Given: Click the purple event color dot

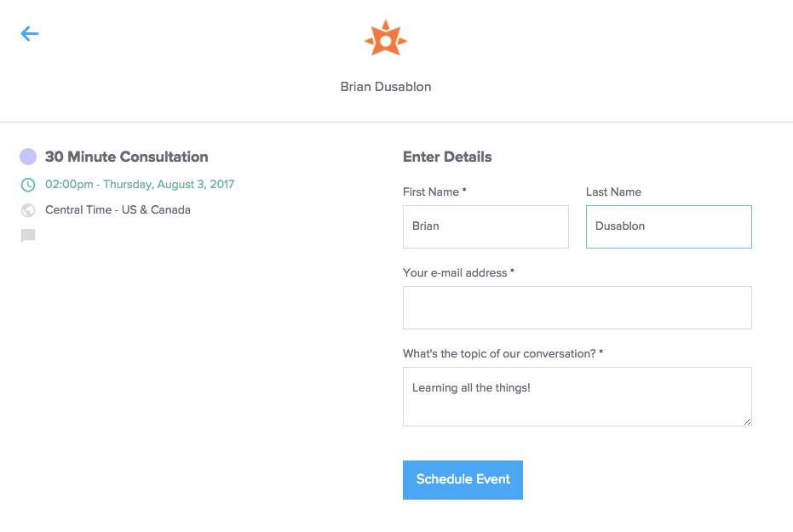Looking at the screenshot, I should pos(28,156).
